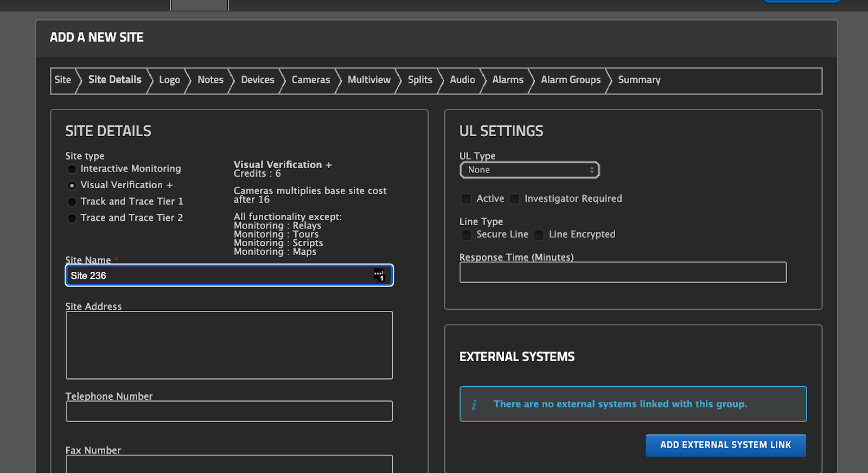Switch to the Logo step
Viewport: 868px width, 473px height.
[169, 80]
